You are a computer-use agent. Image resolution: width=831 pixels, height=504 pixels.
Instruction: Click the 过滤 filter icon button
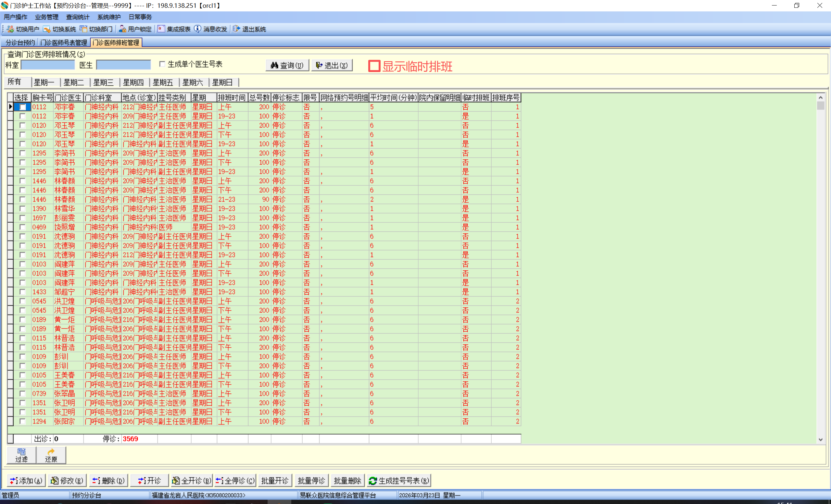tap(21, 455)
